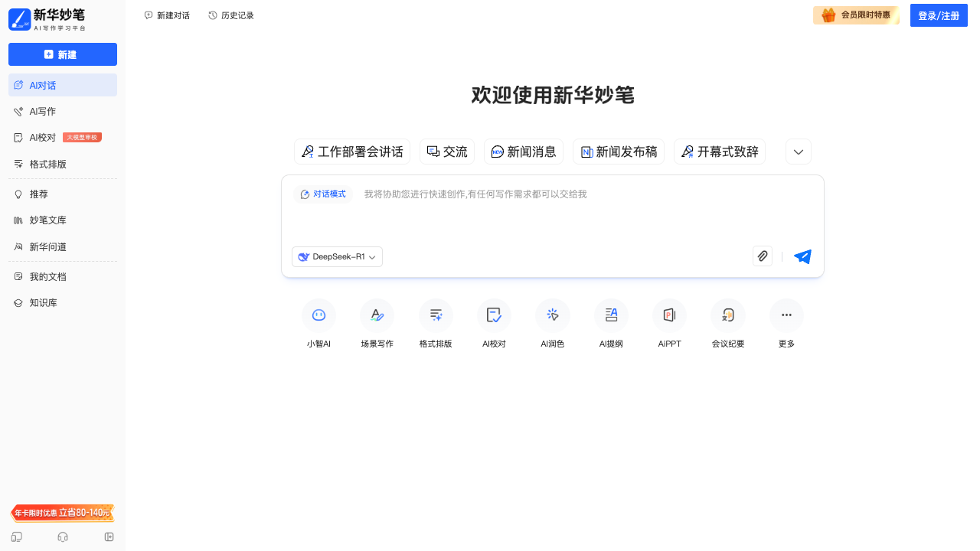Click the 格式排版 formatting icon

tap(436, 315)
